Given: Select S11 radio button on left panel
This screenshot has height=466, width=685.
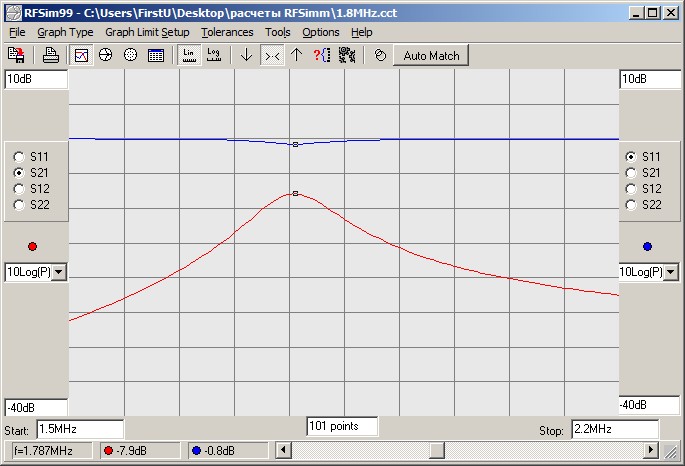Looking at the screenshot, I should click(x=19, y=156).
